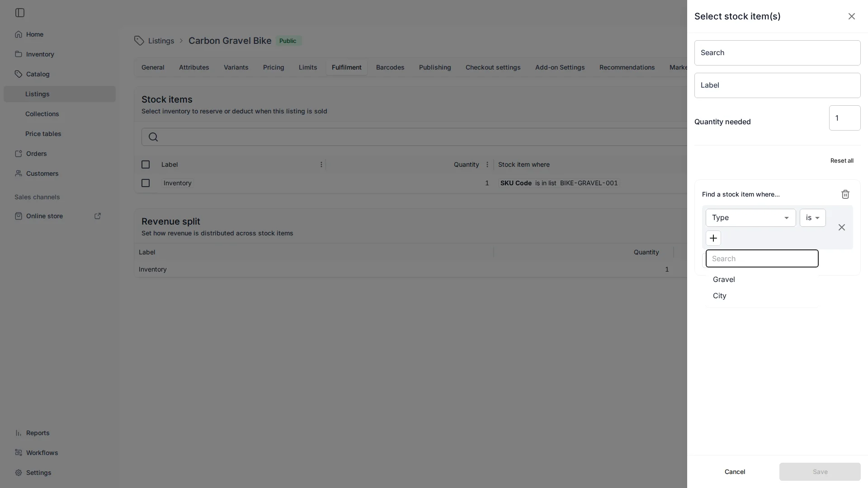Click the Orders icon in the sidebar
Viewport: 868px width, 488px height.
click(x=19, y=154)
